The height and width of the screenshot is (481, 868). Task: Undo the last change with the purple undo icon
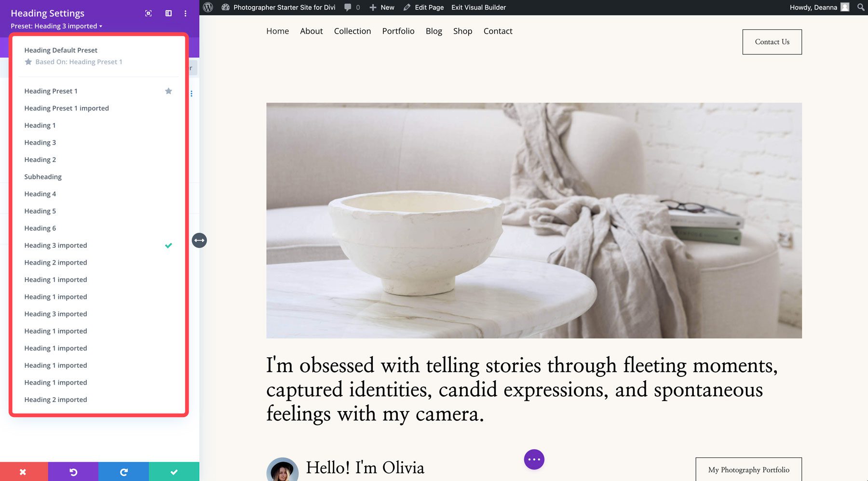point(73,472)
